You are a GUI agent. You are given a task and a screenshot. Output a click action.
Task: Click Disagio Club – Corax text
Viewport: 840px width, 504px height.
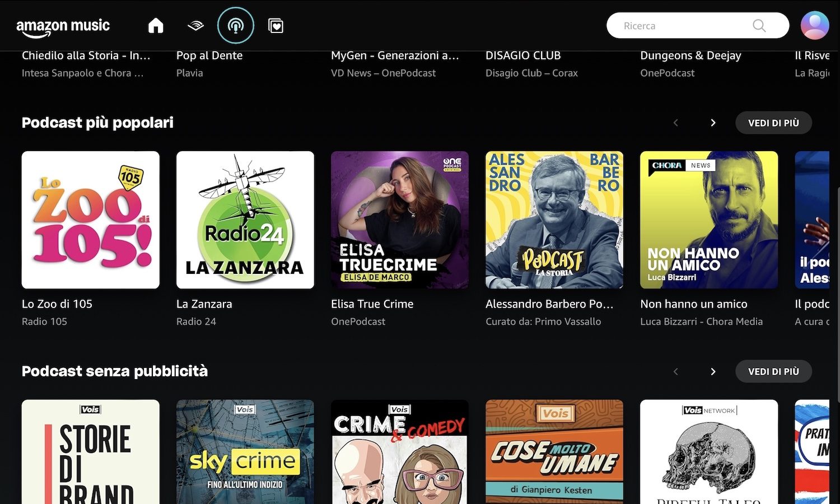coord(531,73)
